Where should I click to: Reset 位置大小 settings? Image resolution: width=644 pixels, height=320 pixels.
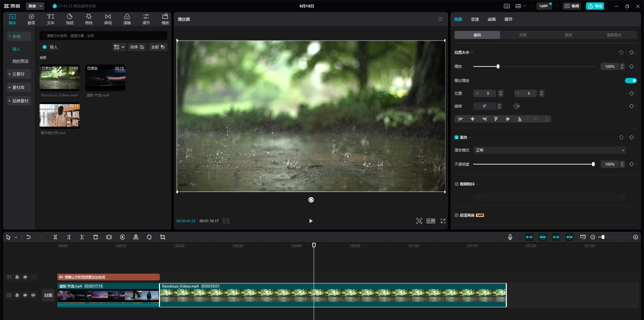[x=621, y=52]
